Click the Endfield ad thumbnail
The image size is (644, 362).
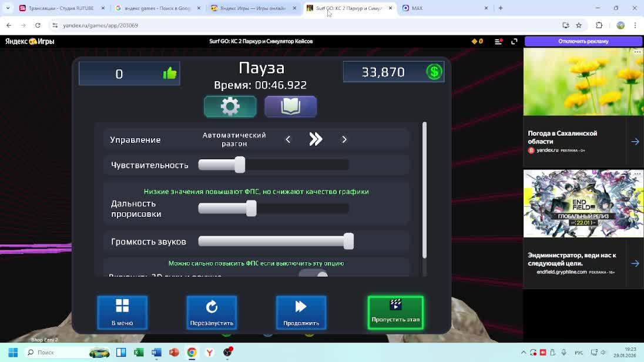point(583,203)
